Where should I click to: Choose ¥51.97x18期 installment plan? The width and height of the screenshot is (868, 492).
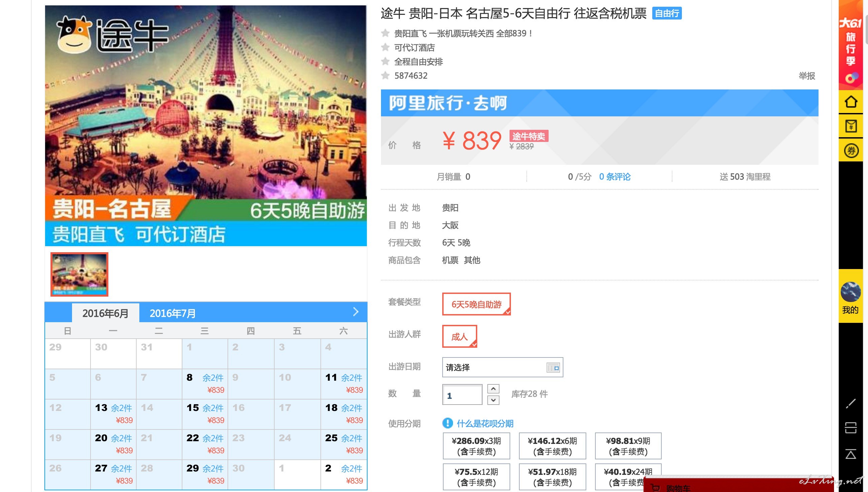pyautogui.click(x=553, y=477)
